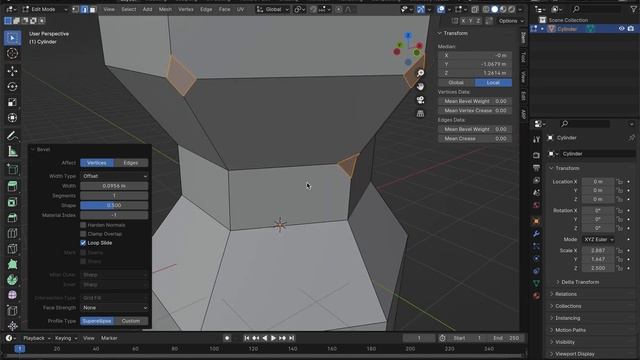Screen dimensions: 640x360
Task: Select the Select Box tool
Action: (x=12, y=38)
